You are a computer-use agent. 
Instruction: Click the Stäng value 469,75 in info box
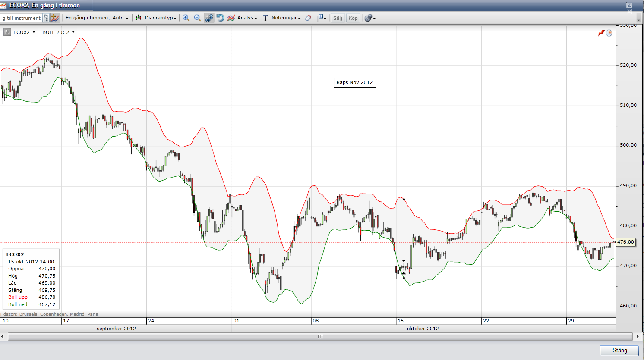pos(47,290)
